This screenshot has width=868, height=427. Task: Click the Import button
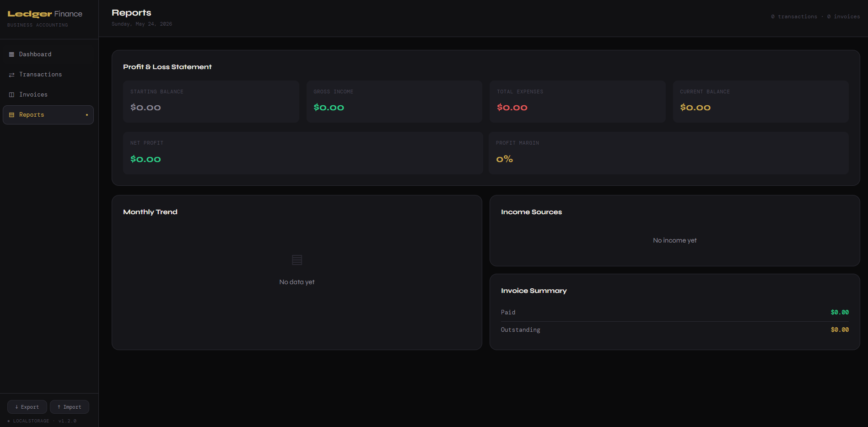click(x=70, y=407)
